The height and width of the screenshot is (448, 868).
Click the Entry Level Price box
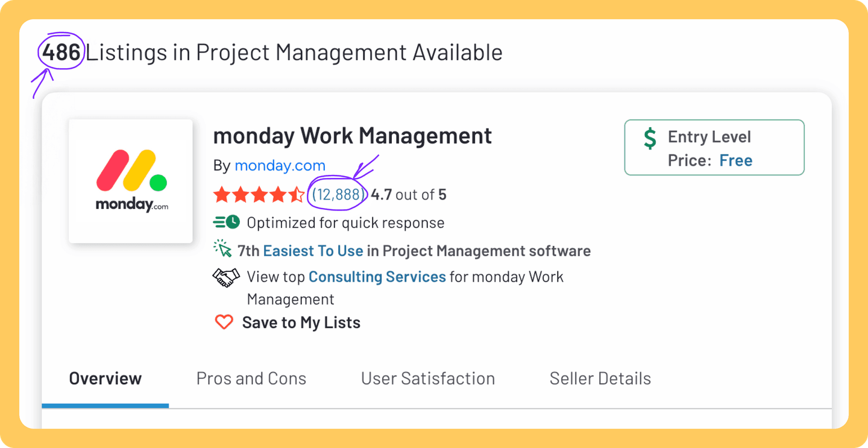[x=714, y=148]
